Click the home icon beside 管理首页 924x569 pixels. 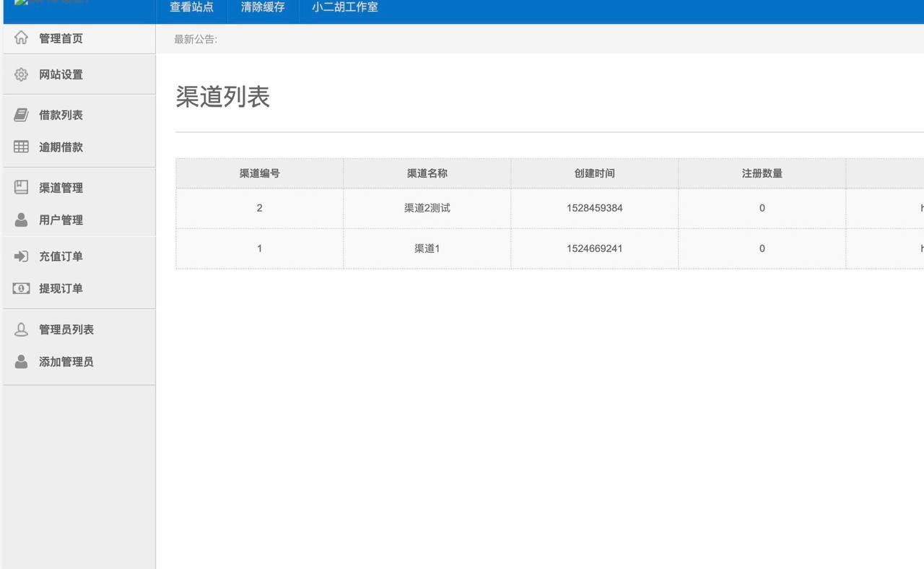click(x=22, y=38)
